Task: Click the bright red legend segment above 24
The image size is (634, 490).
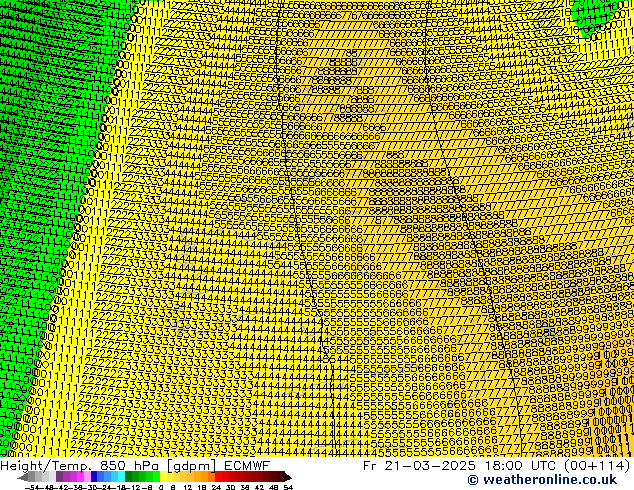Action: pyautogui.click(x=218, y=477)
